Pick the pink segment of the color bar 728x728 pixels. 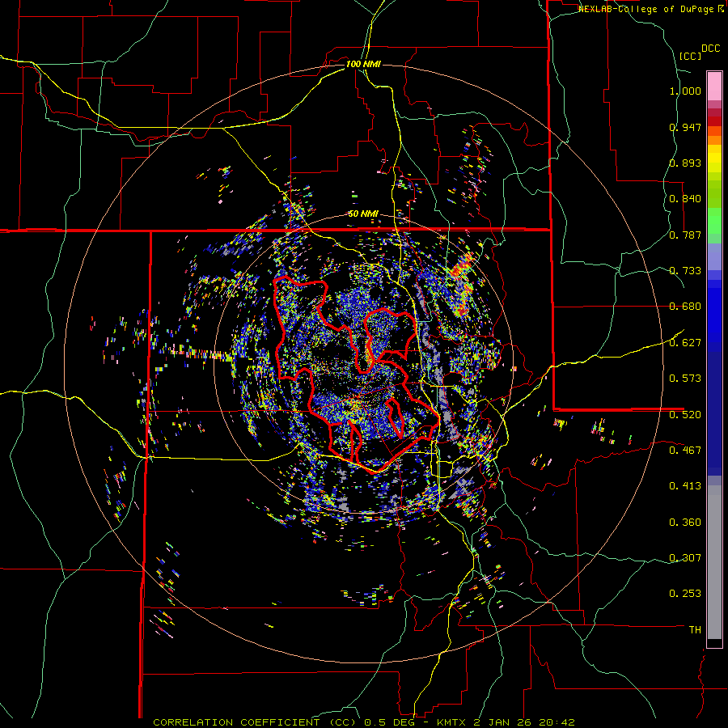pyautogui.click(x=714, y=87)
